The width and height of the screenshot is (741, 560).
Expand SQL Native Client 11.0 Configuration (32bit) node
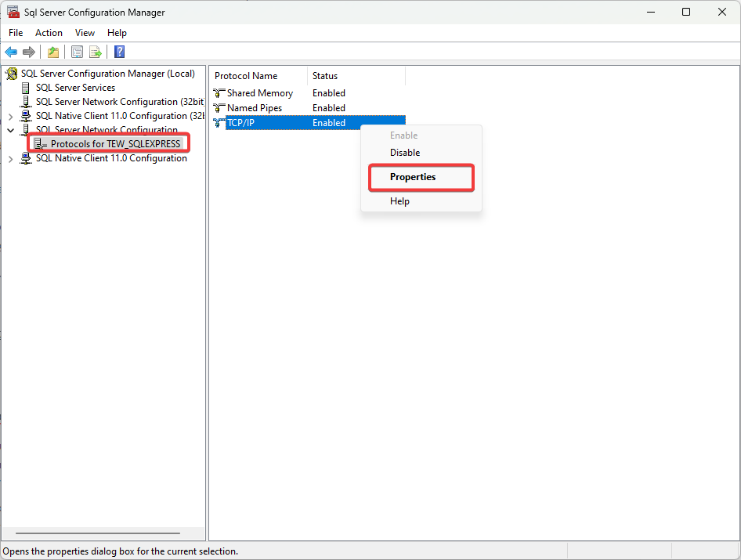(10, 116)
